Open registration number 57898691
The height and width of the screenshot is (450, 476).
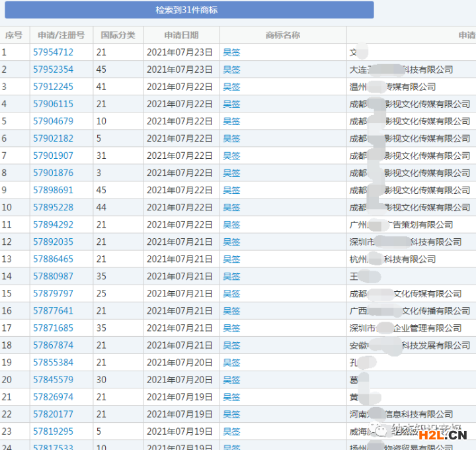pos(53,190)
